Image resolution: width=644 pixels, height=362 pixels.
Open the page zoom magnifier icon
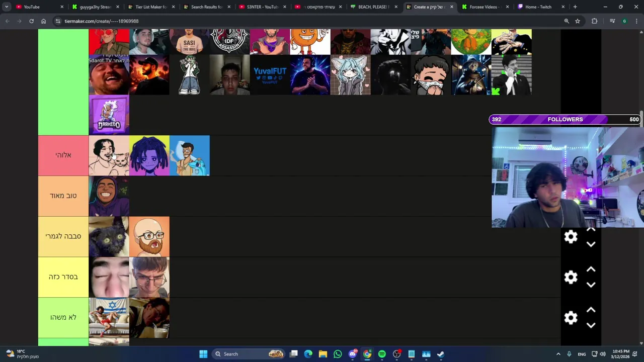click(x=567, y=21)
